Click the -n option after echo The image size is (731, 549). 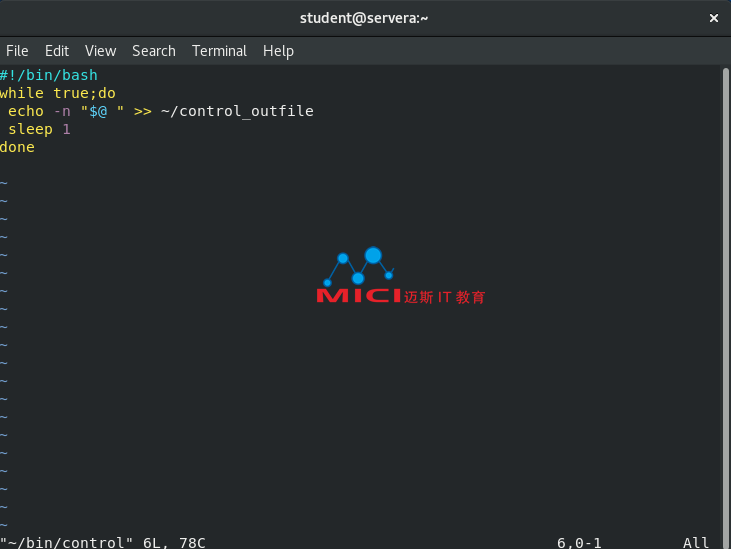[62, 111]
